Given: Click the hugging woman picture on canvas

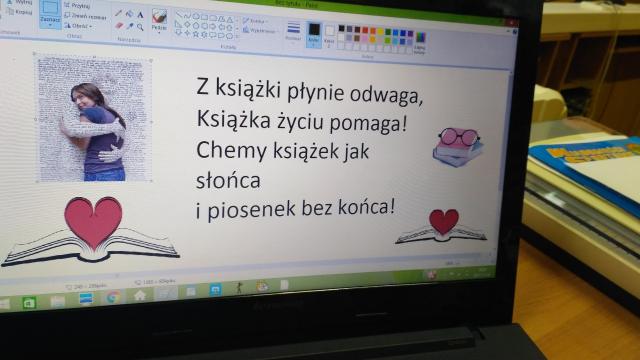Looking at the screenshot, I should (93, 119).
